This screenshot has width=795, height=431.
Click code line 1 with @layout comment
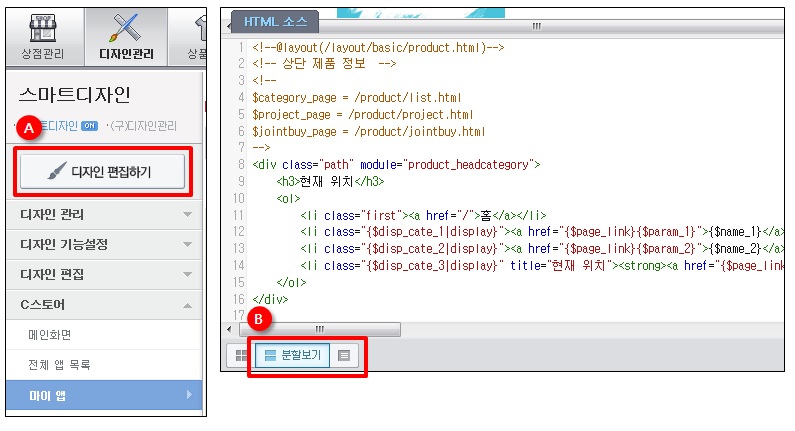[x=378, y=48]
